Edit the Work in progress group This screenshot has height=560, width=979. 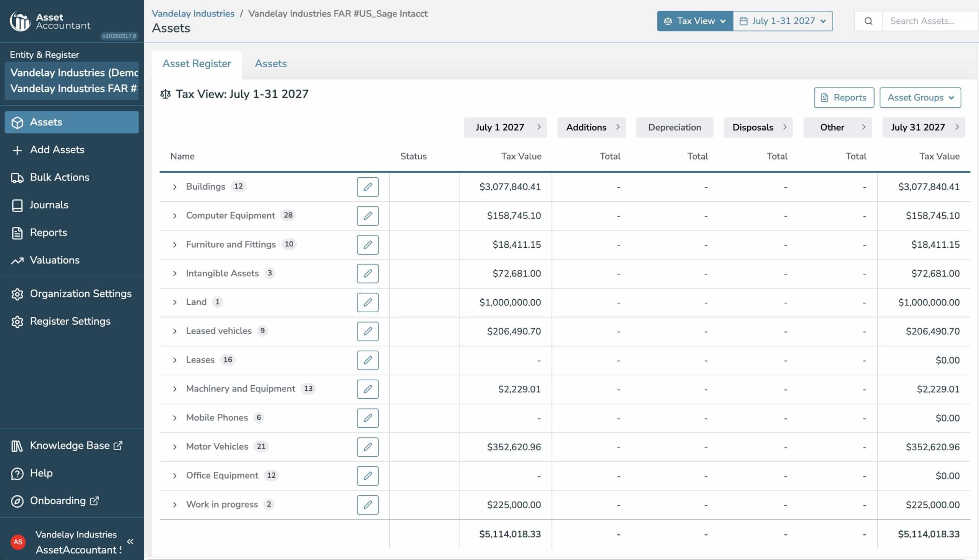(368, 505)
